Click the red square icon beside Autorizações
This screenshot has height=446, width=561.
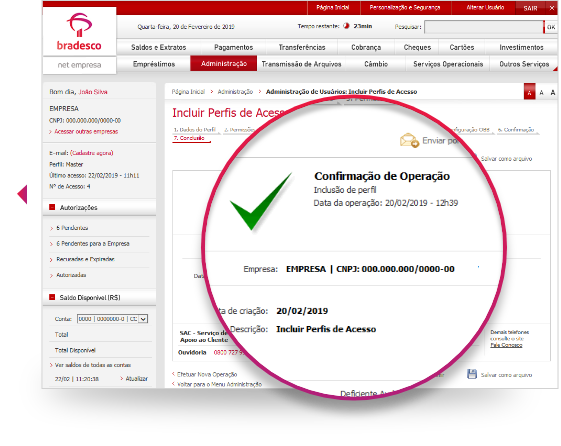52,207
